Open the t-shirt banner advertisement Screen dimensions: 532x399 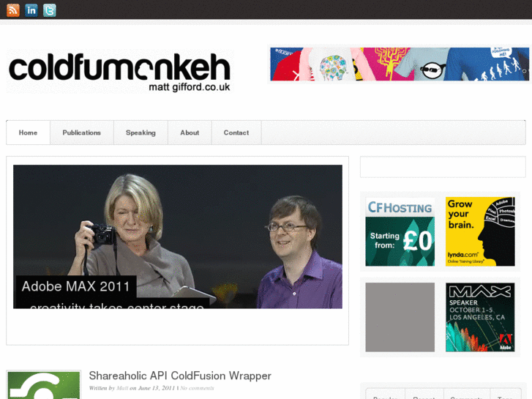coord(400,64)
